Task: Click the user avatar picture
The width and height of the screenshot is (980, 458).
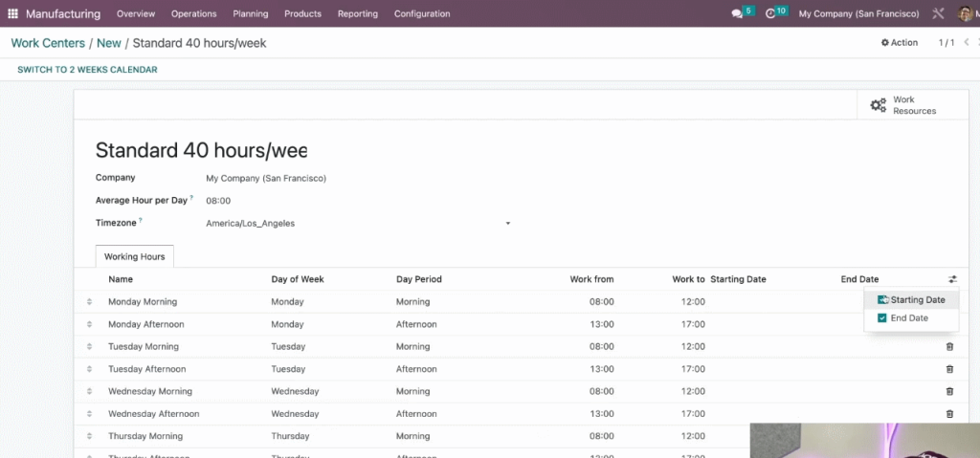Action: (965, 13)
